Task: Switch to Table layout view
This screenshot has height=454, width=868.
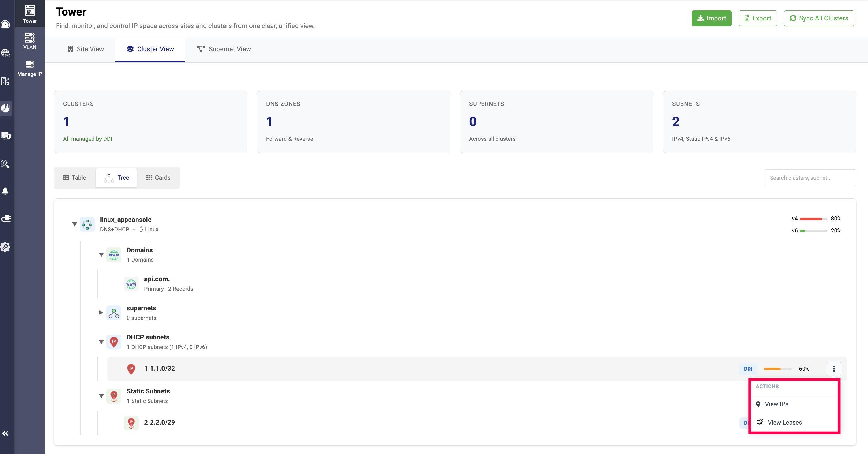Action: point(74,178)
